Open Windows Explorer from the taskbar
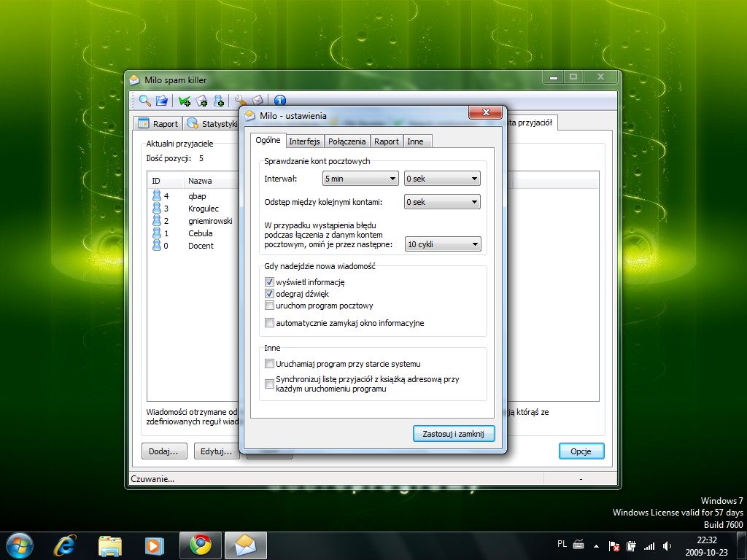The height and width of the screenshot is (560, 747). (110, 546)
